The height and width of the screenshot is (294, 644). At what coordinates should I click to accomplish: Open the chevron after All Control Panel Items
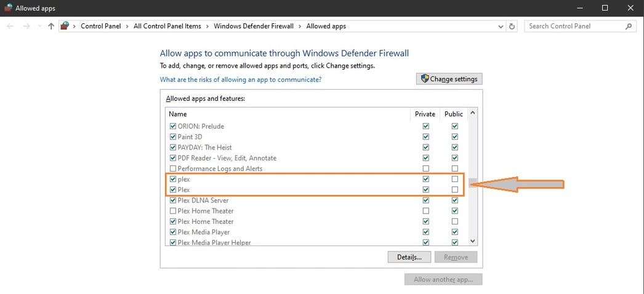(207, 26)
